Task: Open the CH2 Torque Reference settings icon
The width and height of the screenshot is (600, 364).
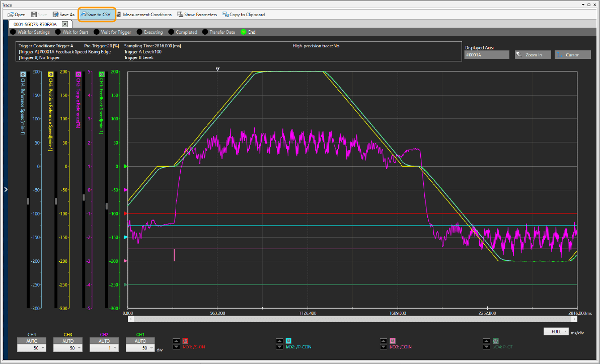Action: tap(78, 74)
